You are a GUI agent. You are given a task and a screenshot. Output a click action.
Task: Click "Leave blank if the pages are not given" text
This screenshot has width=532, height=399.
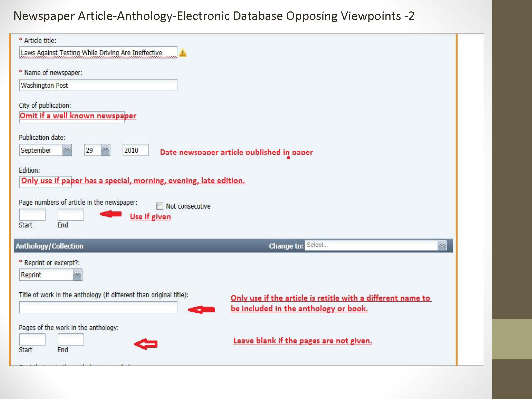pyautogui.click(x=302, y=340)
